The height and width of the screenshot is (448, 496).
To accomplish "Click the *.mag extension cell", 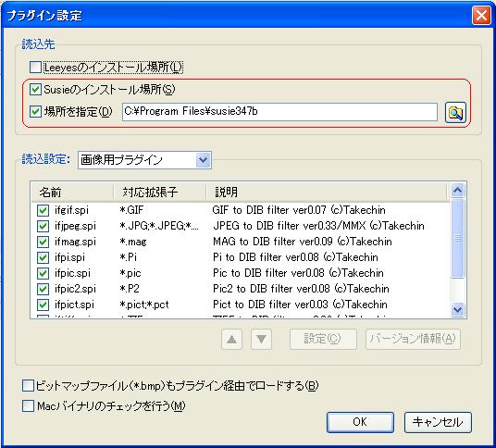I will point(133,242).
